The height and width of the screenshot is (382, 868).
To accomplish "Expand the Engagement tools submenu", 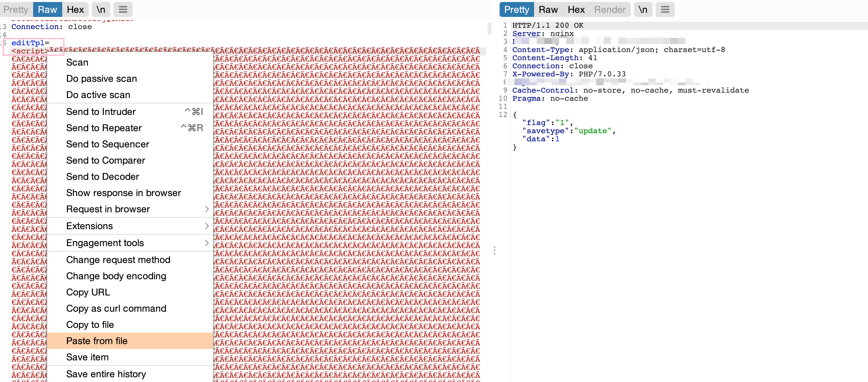I will [x=130, y=243].
